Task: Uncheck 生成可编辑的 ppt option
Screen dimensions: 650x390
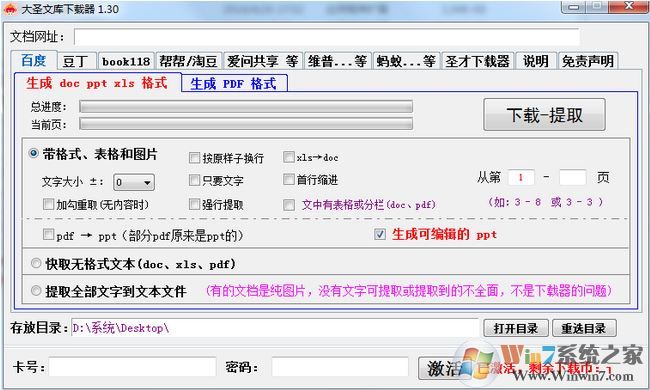Action: (x=380, y=234)
